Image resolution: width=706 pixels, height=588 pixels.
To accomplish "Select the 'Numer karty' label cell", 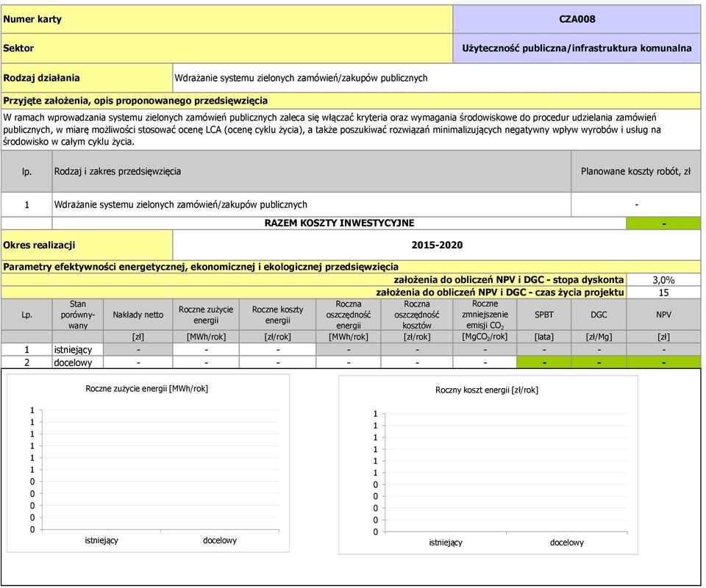I will pyautogui.click(x=227, y=19).
